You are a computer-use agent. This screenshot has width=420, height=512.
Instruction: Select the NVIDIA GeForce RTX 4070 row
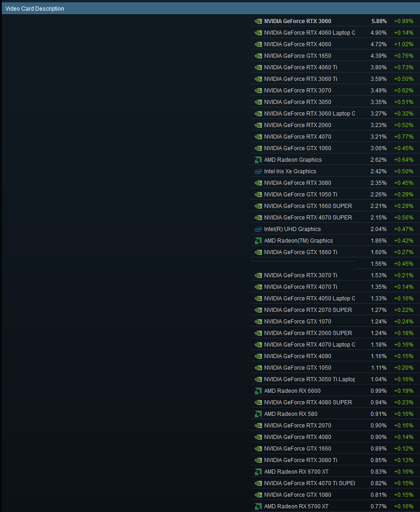[x=335, y=137]
